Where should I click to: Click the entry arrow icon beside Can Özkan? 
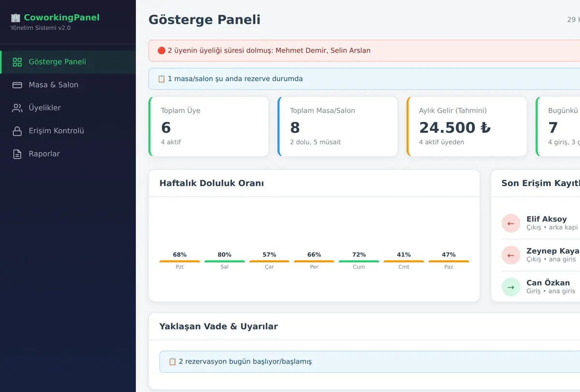click(511, 287)
